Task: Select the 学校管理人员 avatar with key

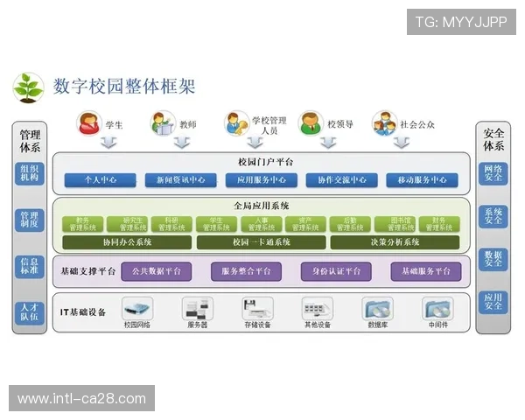Action: coord(237,123)
